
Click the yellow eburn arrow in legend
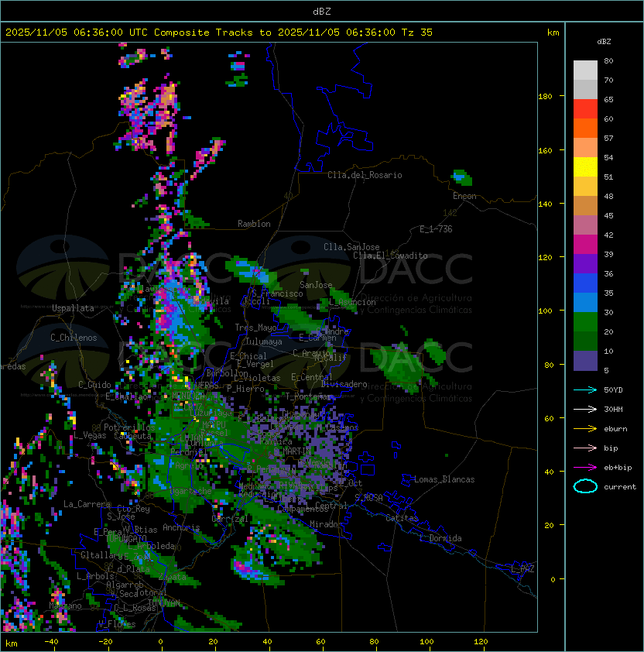coord(585,429)
